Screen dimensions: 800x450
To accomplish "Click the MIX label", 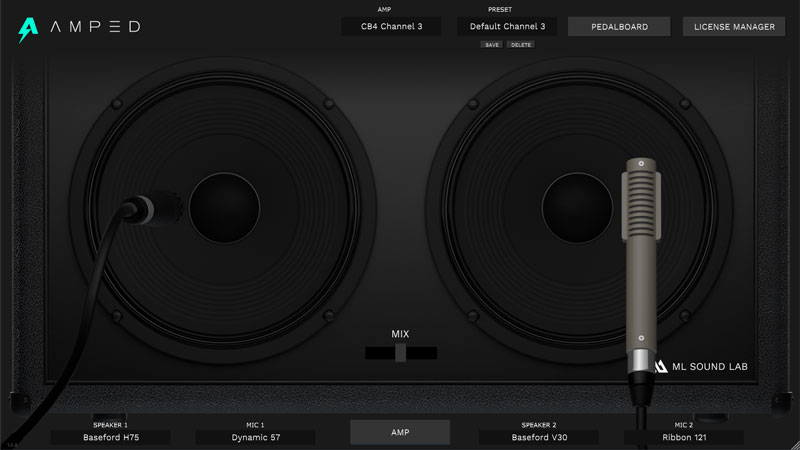I will point(400,334).
